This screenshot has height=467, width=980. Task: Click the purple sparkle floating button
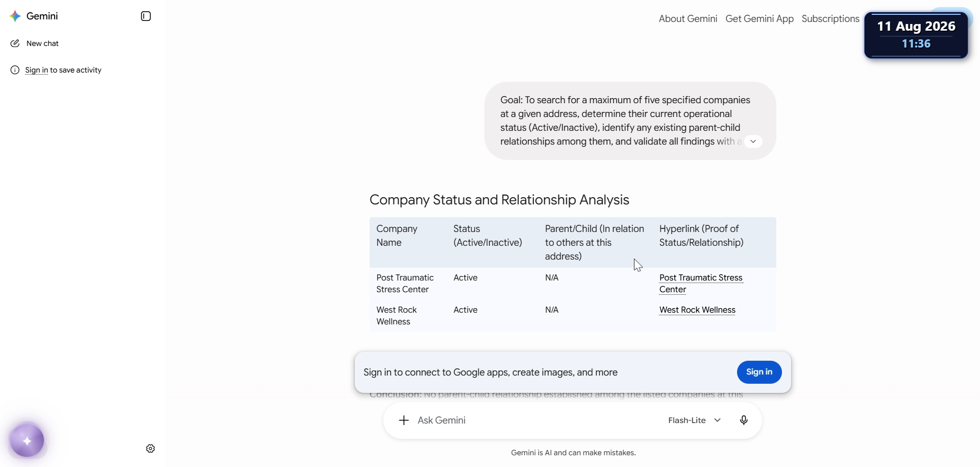tap(27, 440)
